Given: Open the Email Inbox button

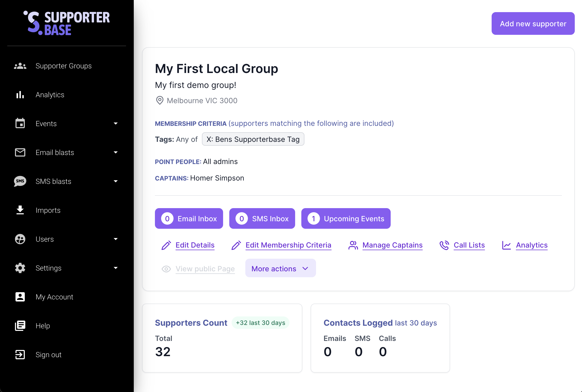Looking at the screenshot, I should click(x=189, y=218).
